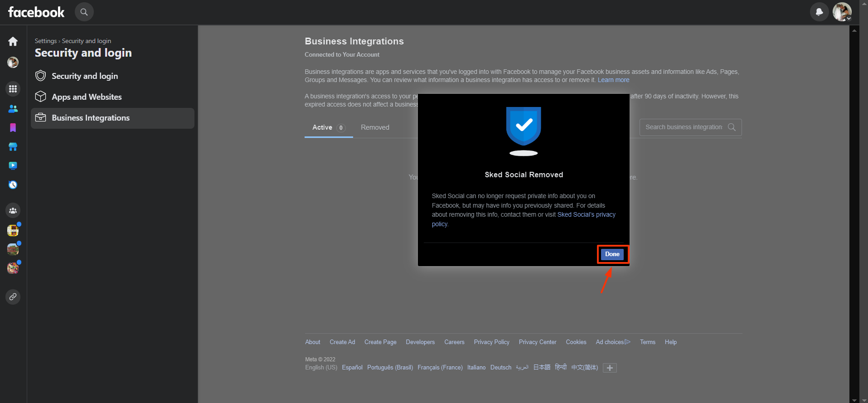Click the link chain icon in sidebar

point(13,297)
